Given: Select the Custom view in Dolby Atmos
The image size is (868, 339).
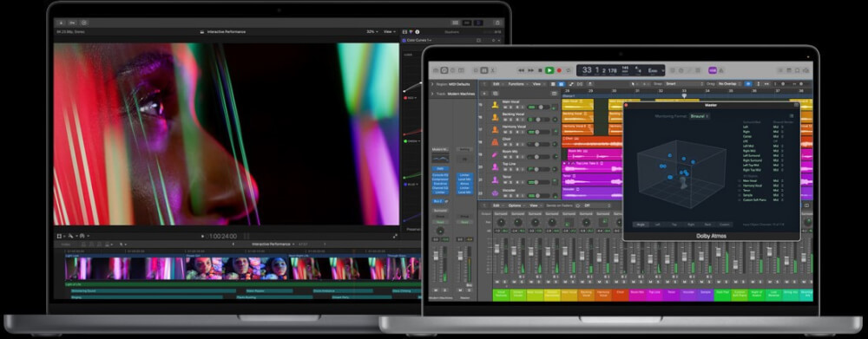Looking at the screenshot, I should pyautogui.click(x=724, y=225).
